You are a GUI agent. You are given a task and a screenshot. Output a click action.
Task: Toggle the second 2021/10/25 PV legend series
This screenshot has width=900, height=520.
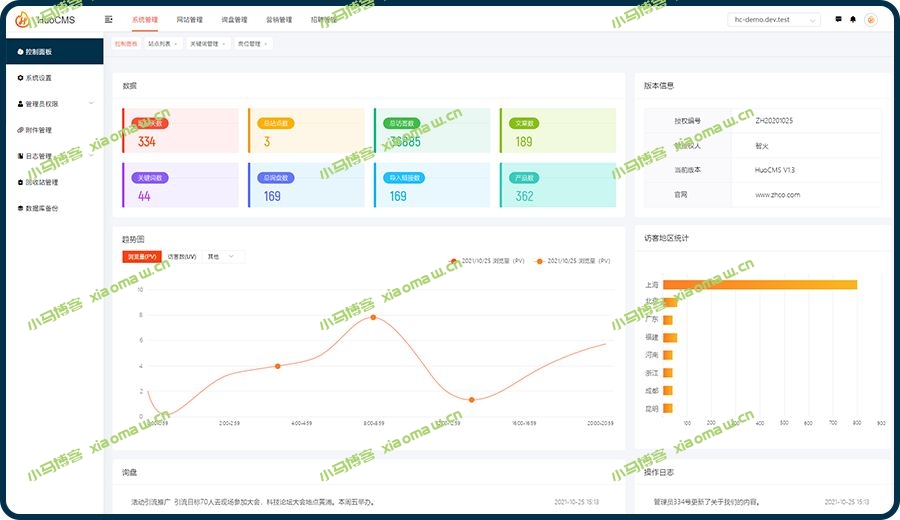(573, 261)
